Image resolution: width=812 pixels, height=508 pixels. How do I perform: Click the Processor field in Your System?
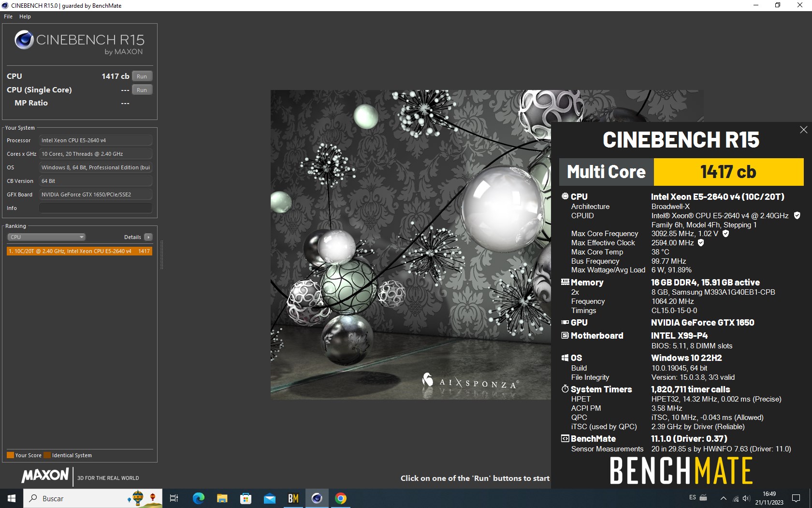pyautogui.click(x=96, y=140)
